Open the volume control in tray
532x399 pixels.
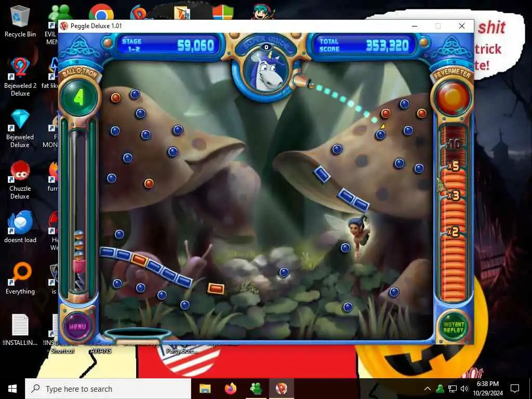[x=464, y=389]
